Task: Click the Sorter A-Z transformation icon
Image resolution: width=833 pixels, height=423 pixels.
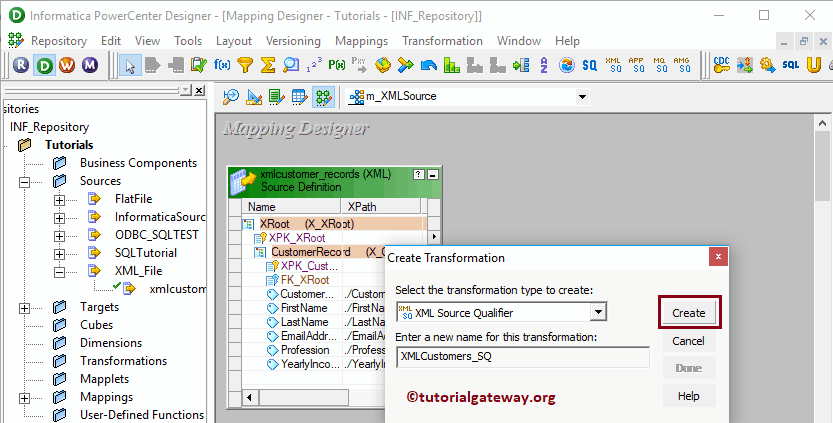Action: (544, 65)
